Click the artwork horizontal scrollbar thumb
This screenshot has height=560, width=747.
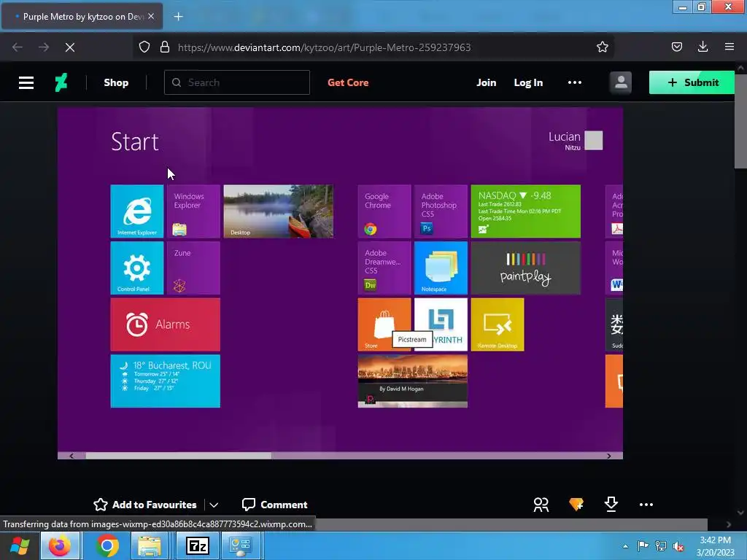pyautogui.click(x=179, y=456)
